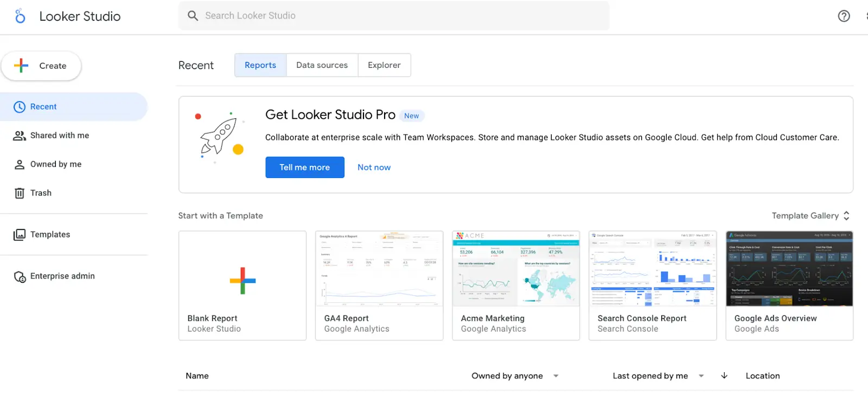Click the New badge next to Pro

412,116
